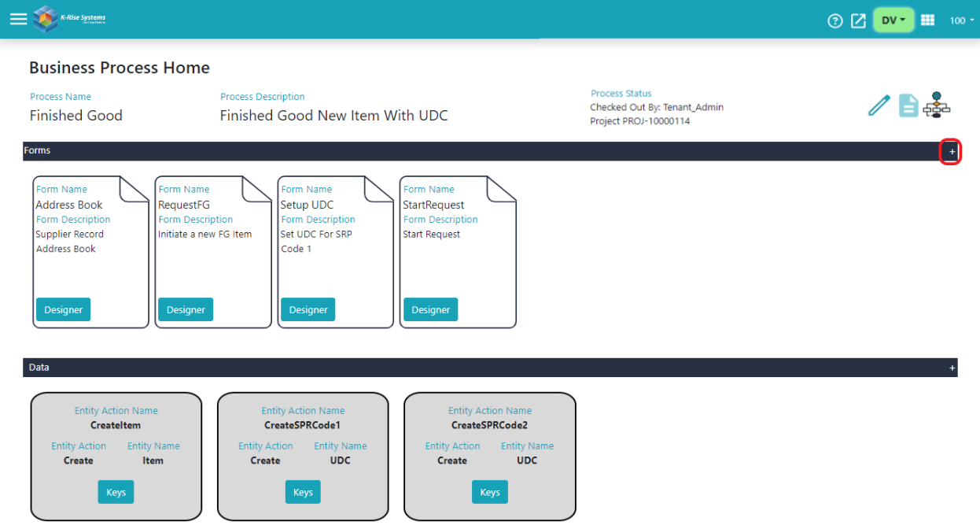This screenshot has width=980, height=529.
Task: Open the hamburger navigation menu
Action: click(17, 19)
